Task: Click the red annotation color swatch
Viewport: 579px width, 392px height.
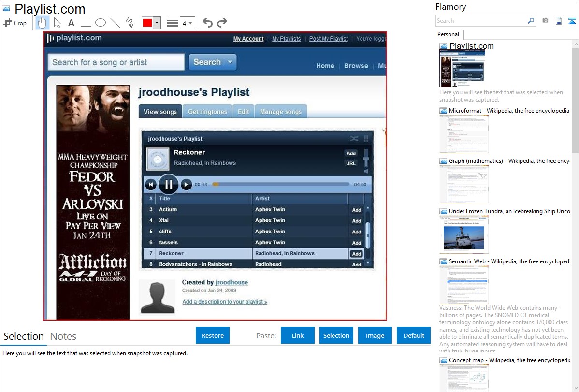Action: [x=147, y=23]
